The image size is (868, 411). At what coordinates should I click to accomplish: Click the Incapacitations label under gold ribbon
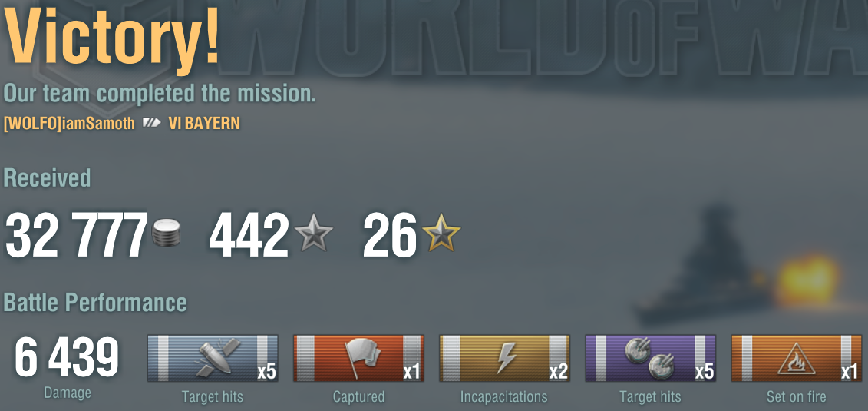click(503, 396)
